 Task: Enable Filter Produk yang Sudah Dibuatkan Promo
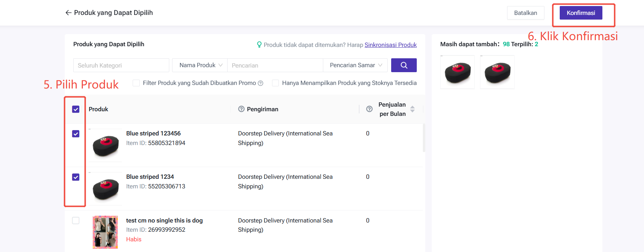click(136, 83)
